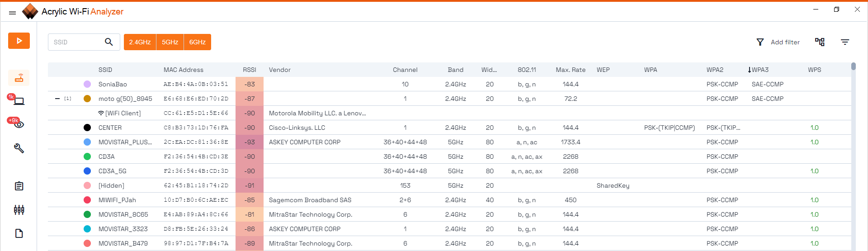Viewport: 868px width, 251px height.
Task: Click MAC address C8:B3:73:1D:76:FA
Action: [196, 128]
